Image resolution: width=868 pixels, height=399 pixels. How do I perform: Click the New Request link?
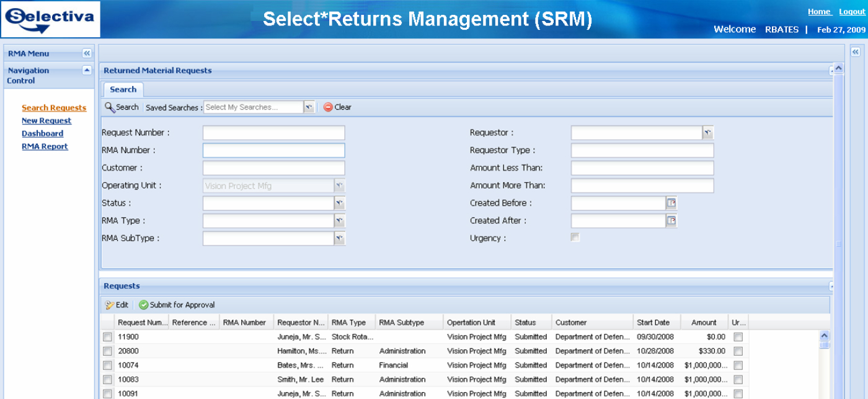pos(46,121)
